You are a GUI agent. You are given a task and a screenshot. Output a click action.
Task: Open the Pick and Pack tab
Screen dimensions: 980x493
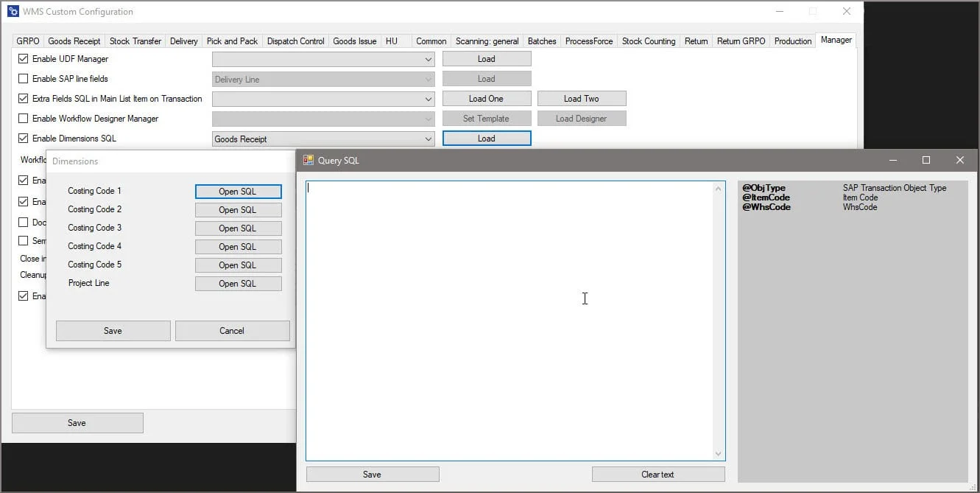tap(233, 41)
